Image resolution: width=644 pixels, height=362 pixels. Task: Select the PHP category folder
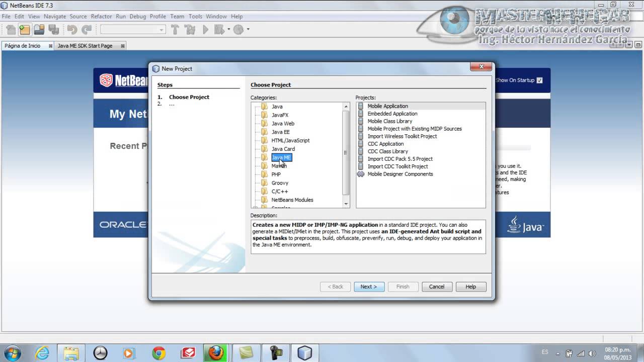coord(276,174)
